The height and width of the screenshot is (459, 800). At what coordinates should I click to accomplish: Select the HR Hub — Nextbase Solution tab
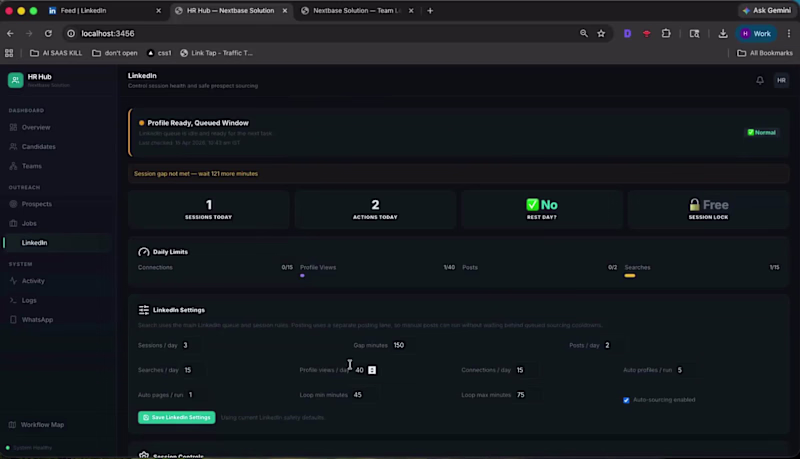point(230,11)
